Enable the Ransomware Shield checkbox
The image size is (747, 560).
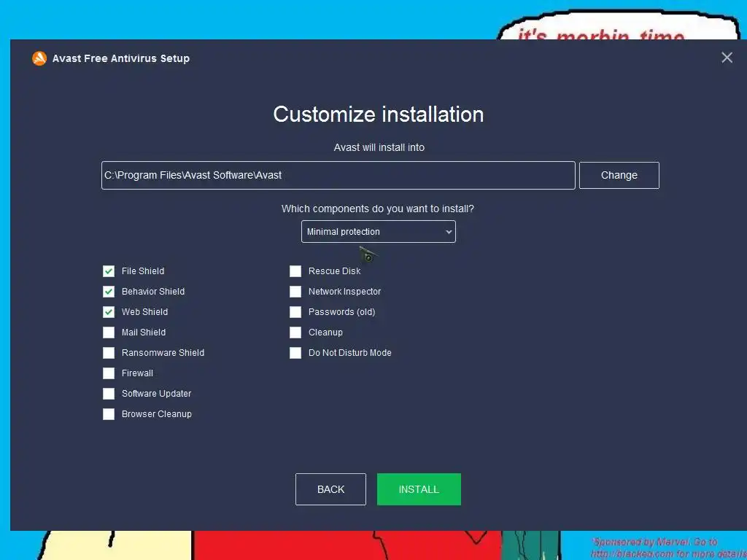click(x=109, y=354)
